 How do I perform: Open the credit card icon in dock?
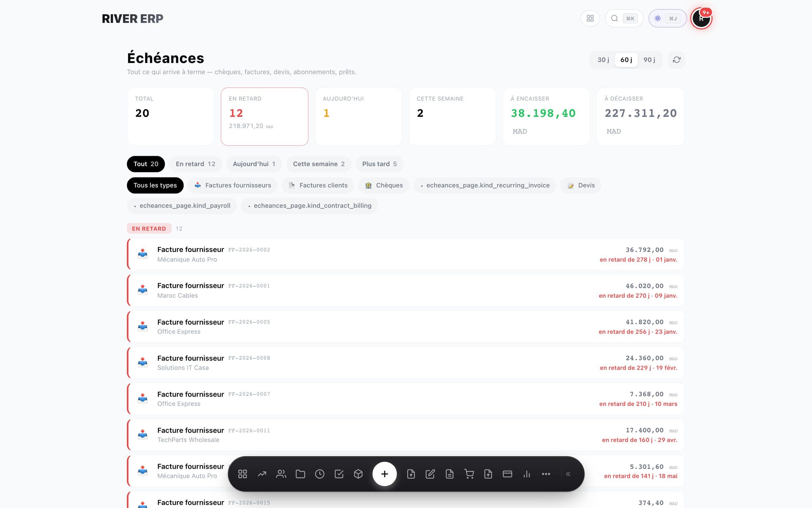click(507, 474)
